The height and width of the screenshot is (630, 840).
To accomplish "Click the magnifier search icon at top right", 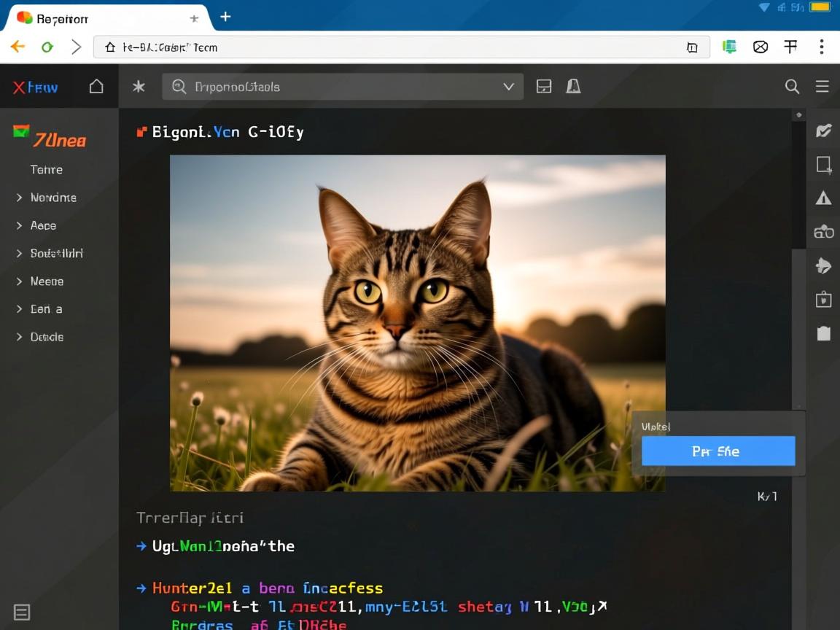I will coord(792,87).
